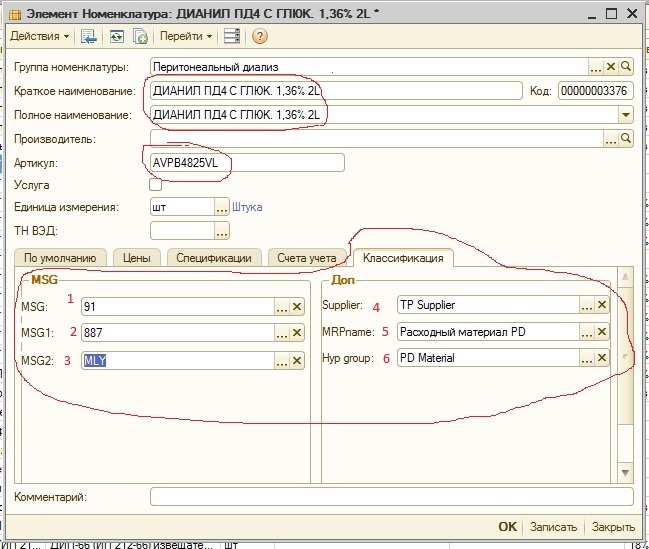Click the help question mark icon

[260, 37]
